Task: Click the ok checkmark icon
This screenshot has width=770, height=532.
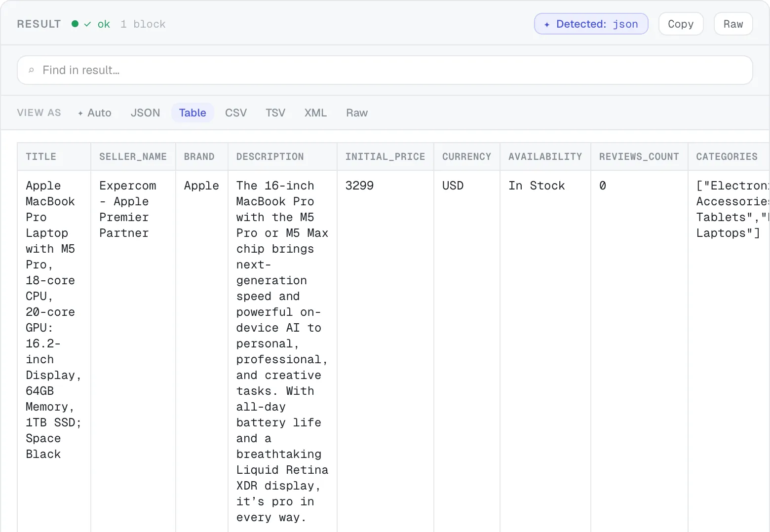Action: [87, 24]
